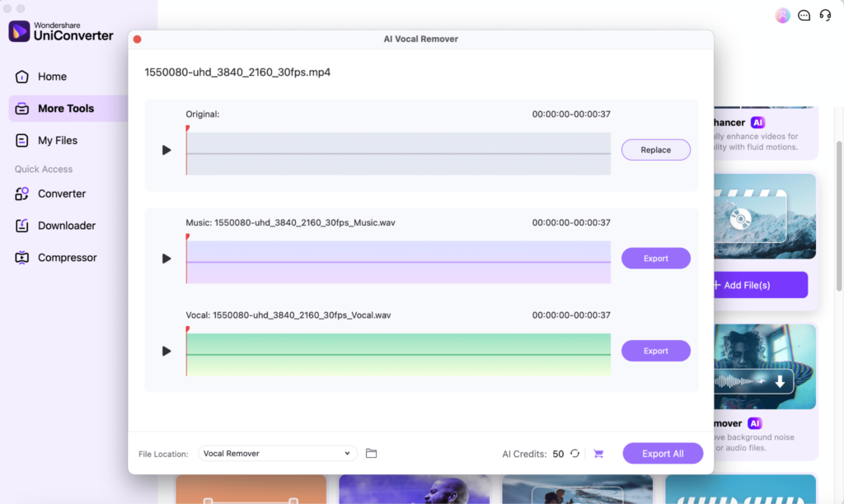Export the Music track wav file
The width and height of the screenshot is (844, 504).
click(x=655, y=258)
